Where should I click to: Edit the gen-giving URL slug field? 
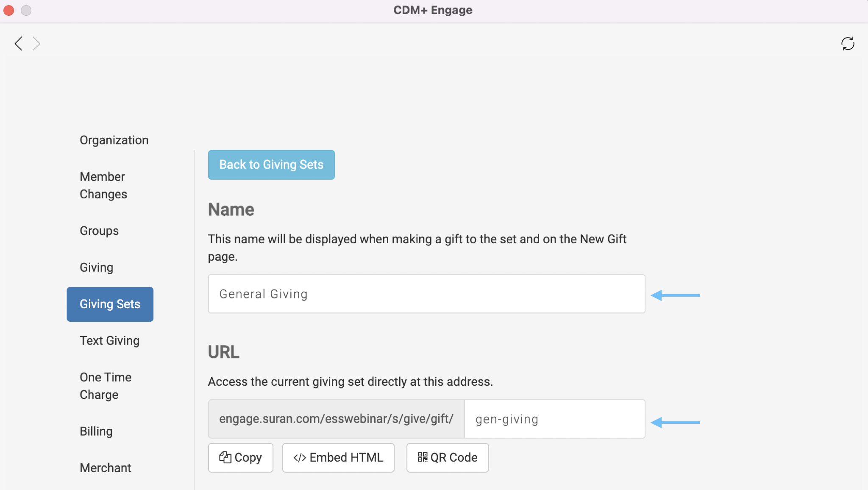pyautogui.click(x=554, y=419)
